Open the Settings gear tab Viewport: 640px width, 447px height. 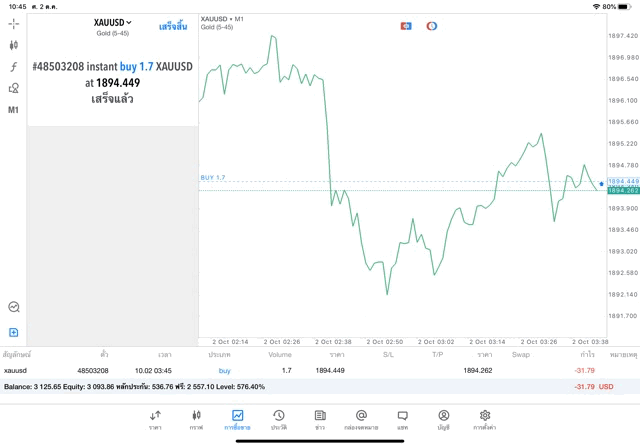(485, 419)
